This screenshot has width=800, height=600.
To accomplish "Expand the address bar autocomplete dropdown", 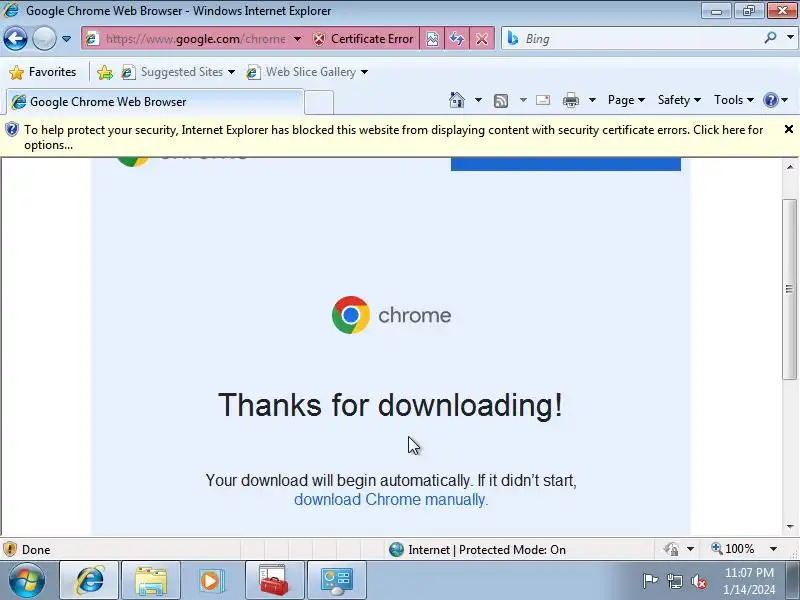I will (297, 39).
